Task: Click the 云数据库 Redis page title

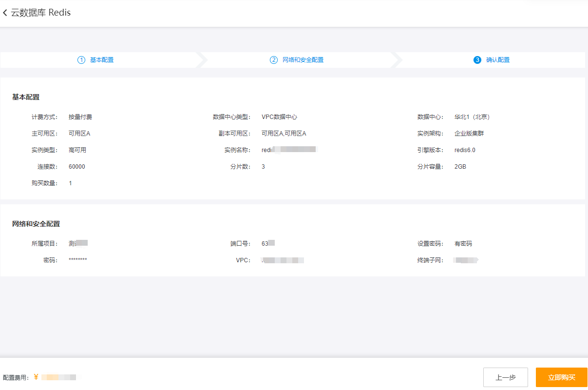Action: coord(41,13)
